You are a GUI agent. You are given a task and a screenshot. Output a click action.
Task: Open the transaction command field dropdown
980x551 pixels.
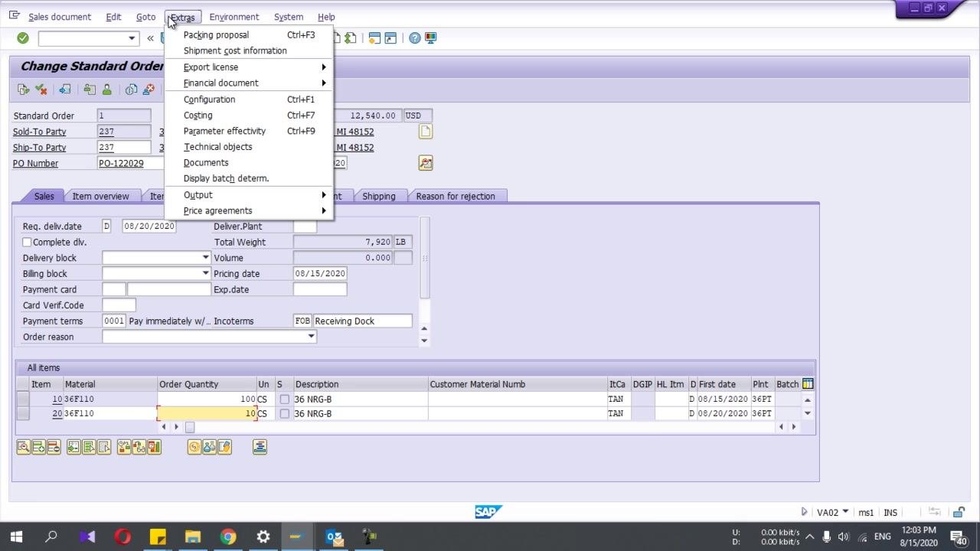point(132,38)
